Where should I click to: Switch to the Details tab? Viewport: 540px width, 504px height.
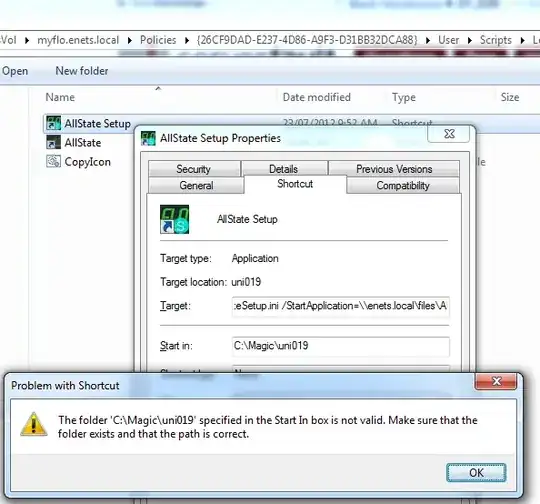283,169
